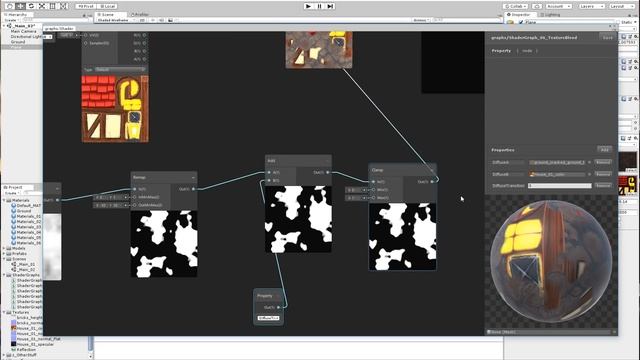Start Play mode
This screenshot has height=360, width=640.
(309, 6)
